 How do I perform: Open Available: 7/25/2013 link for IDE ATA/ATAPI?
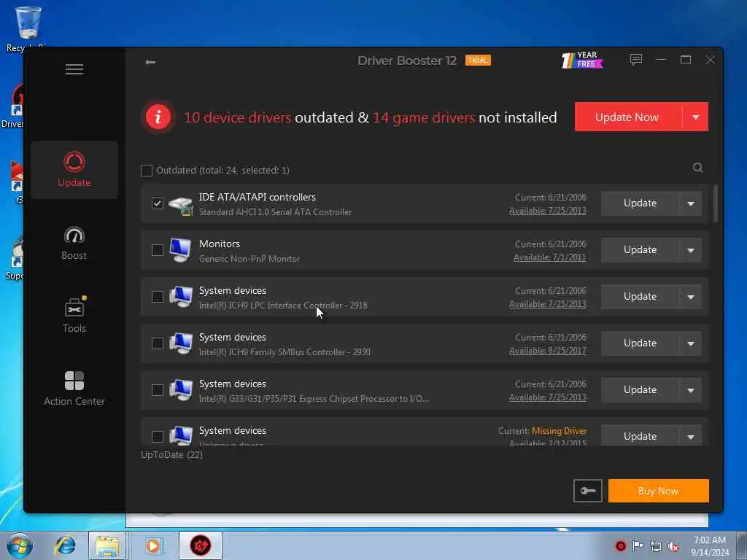(x=548, y=211)
